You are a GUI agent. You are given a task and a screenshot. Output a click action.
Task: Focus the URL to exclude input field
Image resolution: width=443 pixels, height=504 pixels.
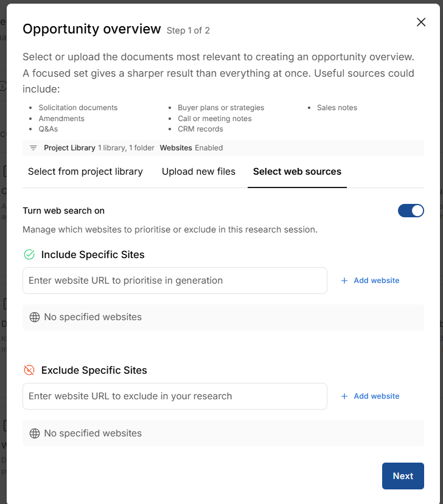[x=175, y=396]
